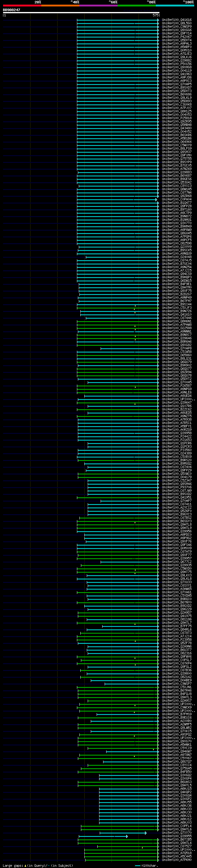
Task: Click the UniRef100_B6TIB5 label
Action: 177,839
